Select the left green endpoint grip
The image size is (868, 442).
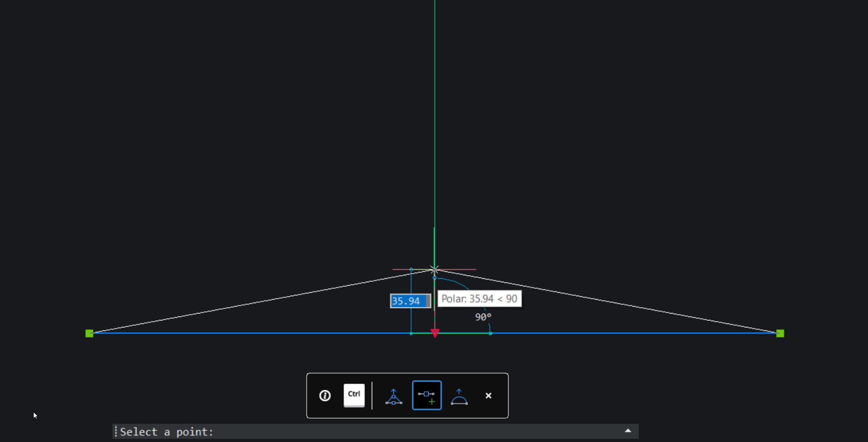tap(90, 333)
